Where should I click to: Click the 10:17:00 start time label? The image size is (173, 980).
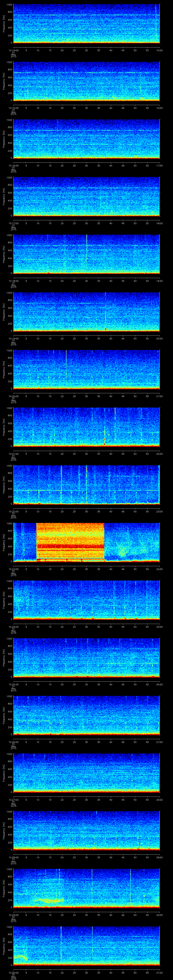(13, 223)
